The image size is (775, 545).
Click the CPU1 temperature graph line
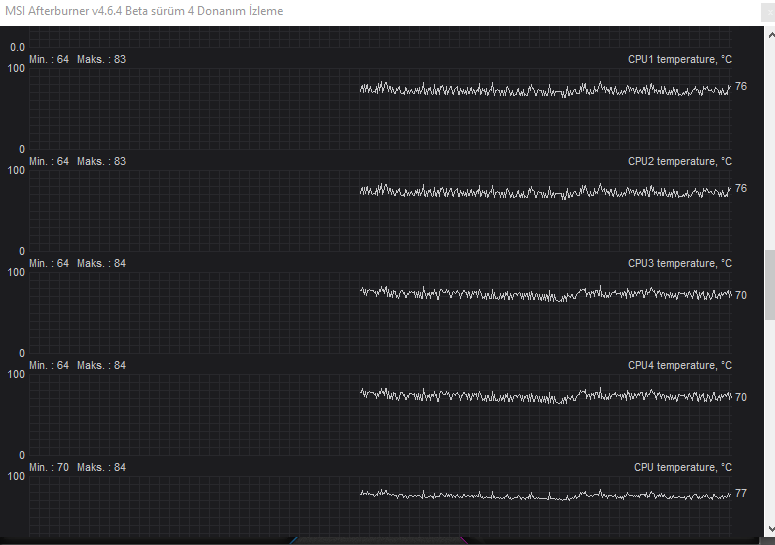tap(545, 90)
